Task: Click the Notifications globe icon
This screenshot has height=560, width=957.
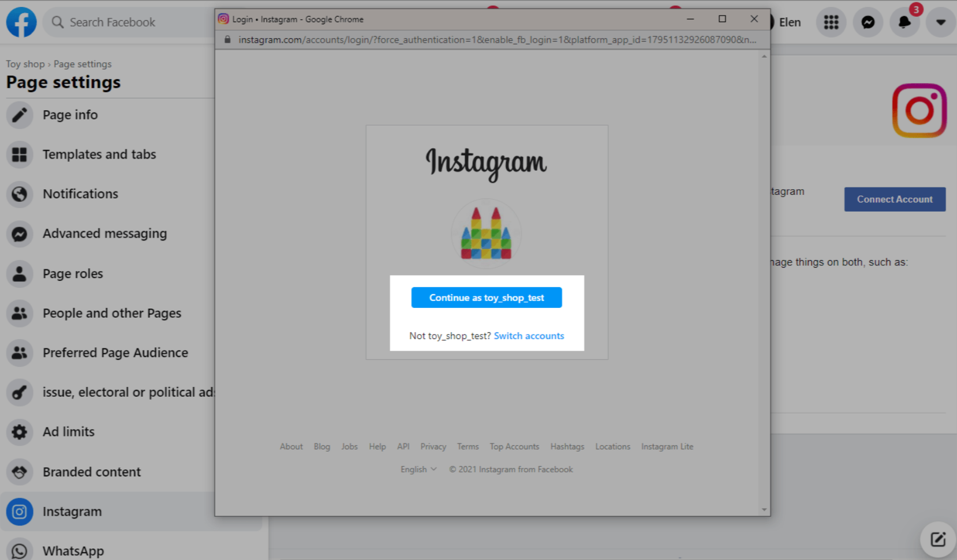Action: 20,194
